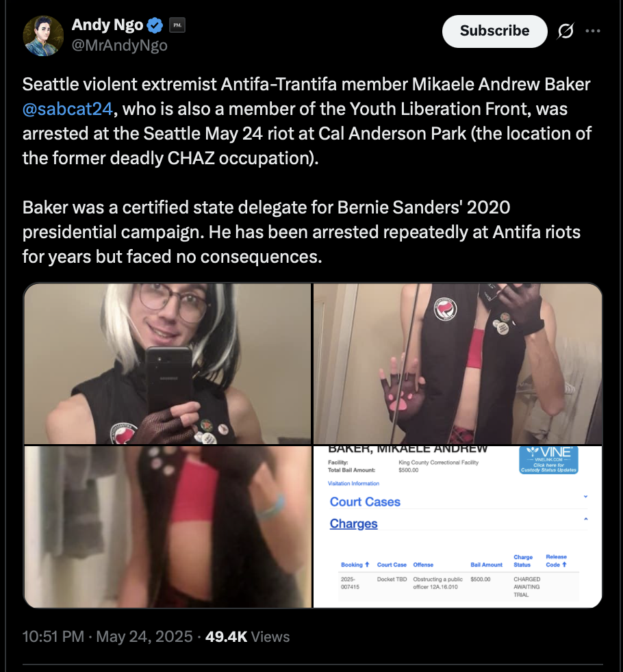623x672 pixels.
Task: Sort by the Booking column arrow
Action: point(367,565)
